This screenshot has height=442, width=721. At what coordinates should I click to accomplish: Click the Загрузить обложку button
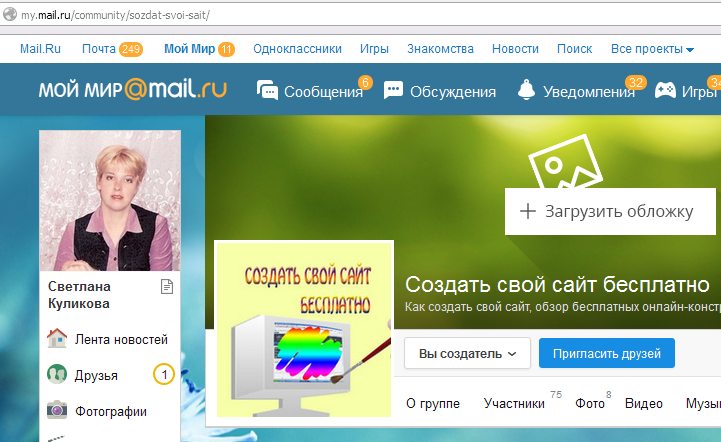[610, 211]
